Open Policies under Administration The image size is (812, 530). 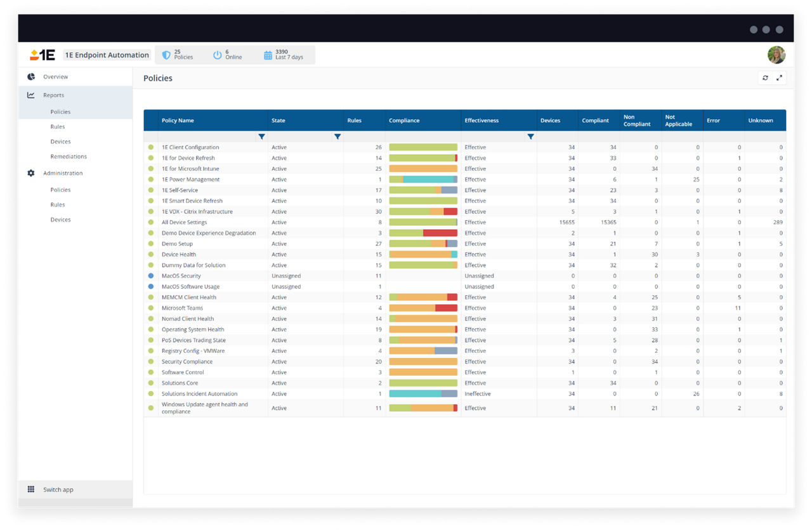click(60, 190)
